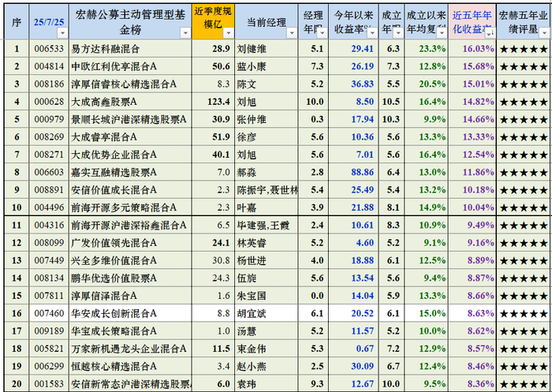The image size is (552, 392).
Task: Select year-to-date return 30.09
Action: click(x=362, y=366)
